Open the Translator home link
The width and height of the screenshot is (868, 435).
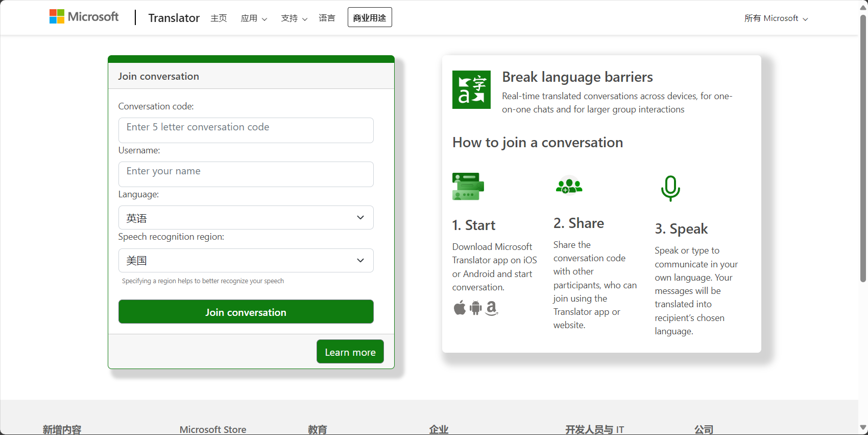point(174,18)
